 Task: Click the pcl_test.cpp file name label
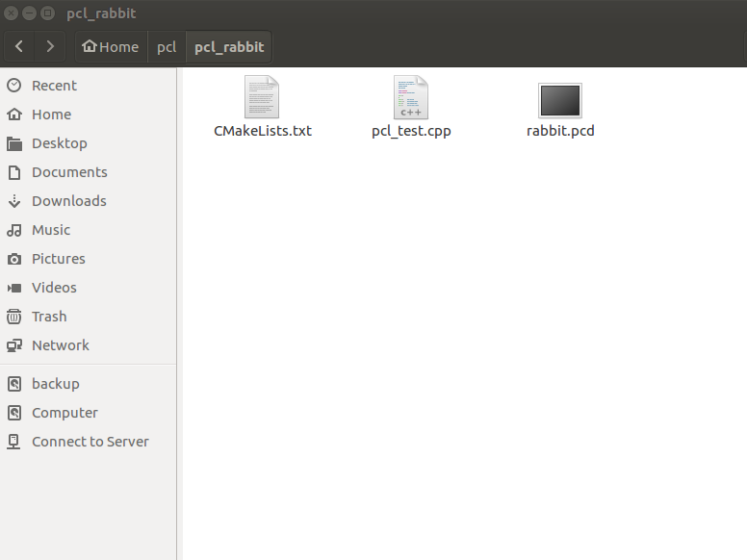411,131
